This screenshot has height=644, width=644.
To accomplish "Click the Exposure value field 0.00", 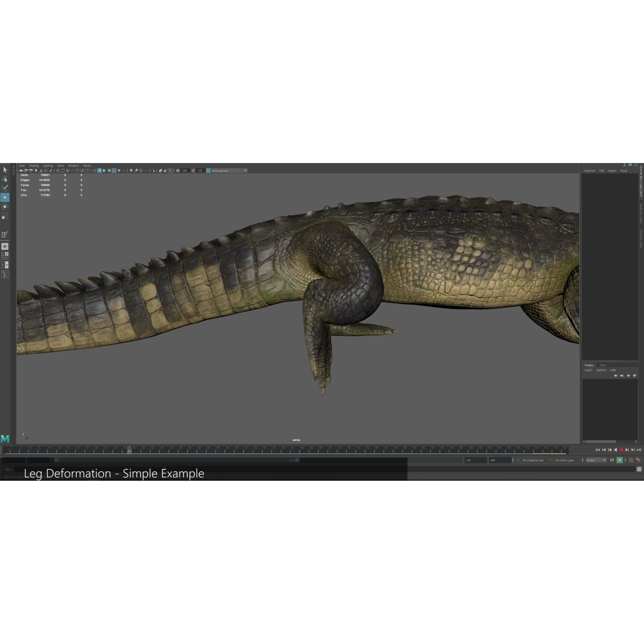I will coord(185,171).
